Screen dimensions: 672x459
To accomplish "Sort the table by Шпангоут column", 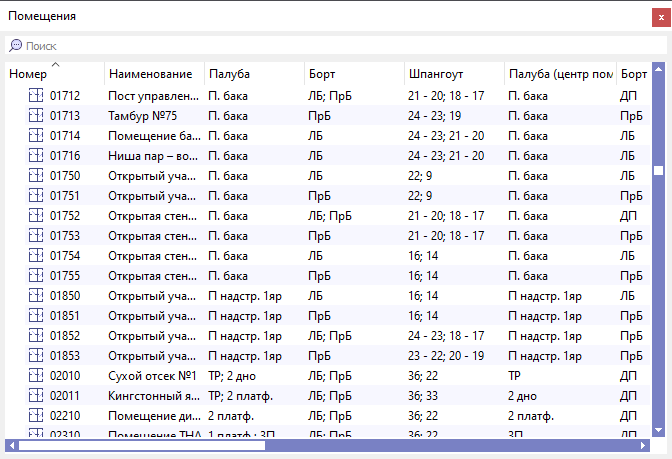I will pos(435,75).
